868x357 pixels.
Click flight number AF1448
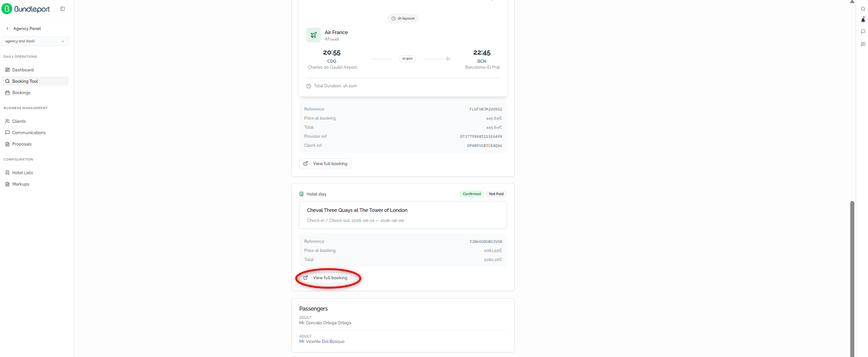point(332,39)
